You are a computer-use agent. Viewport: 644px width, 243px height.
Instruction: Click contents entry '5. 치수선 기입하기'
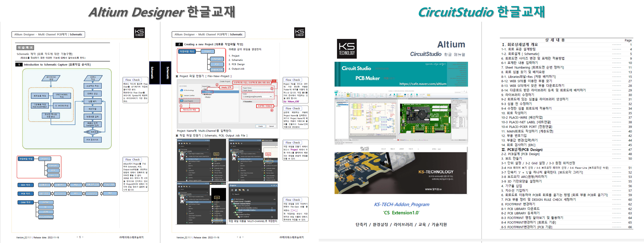coord(515,191)
